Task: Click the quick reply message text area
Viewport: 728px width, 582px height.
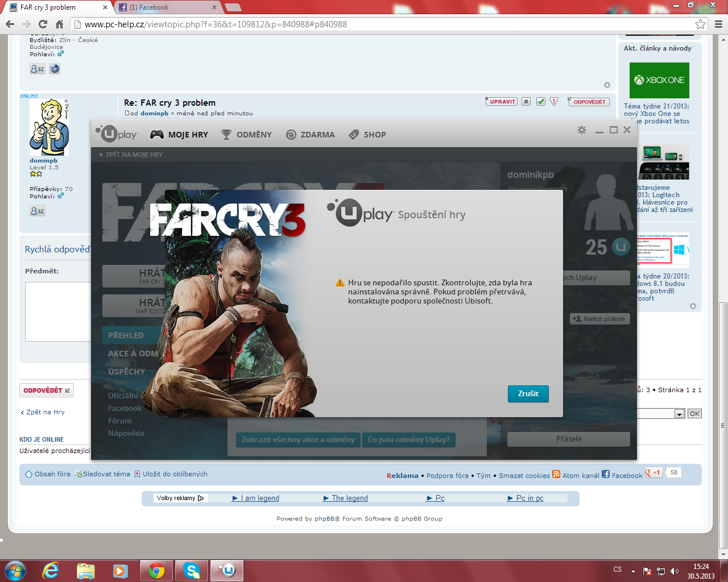Action: tap(58, 311)
